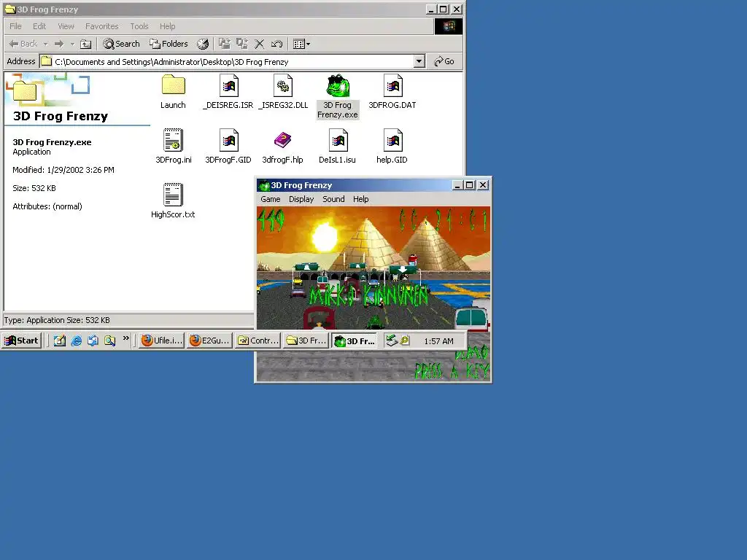The height and width of the screenshot is (560, 747).
Task: Select the DeIsL1.isu file
Action: [x=337, y=146]
